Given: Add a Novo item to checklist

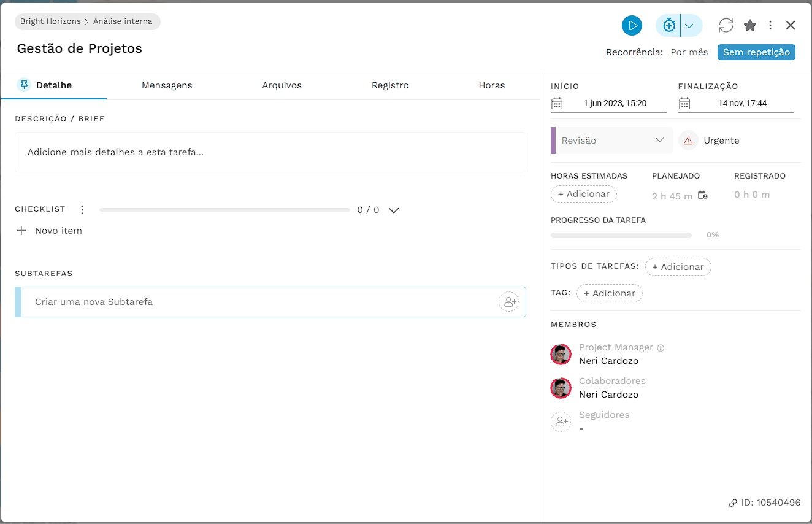Looking at the screenshot, I should [58, 231].
